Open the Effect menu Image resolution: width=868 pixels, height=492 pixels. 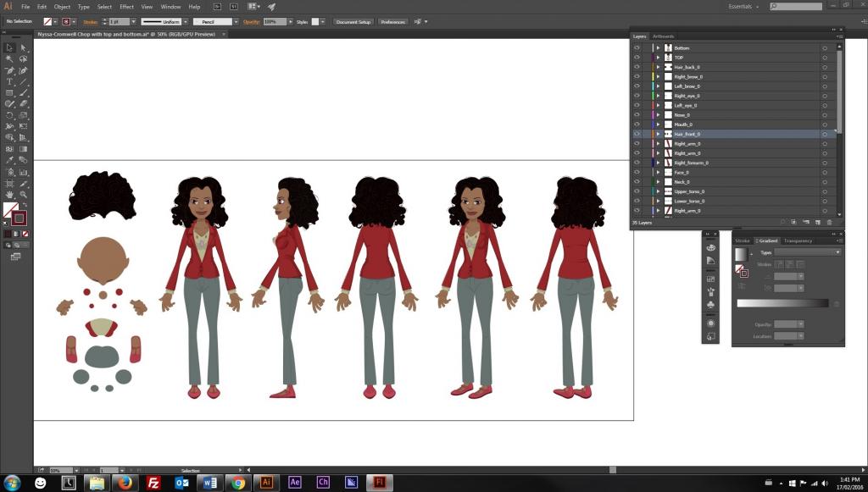127,7
